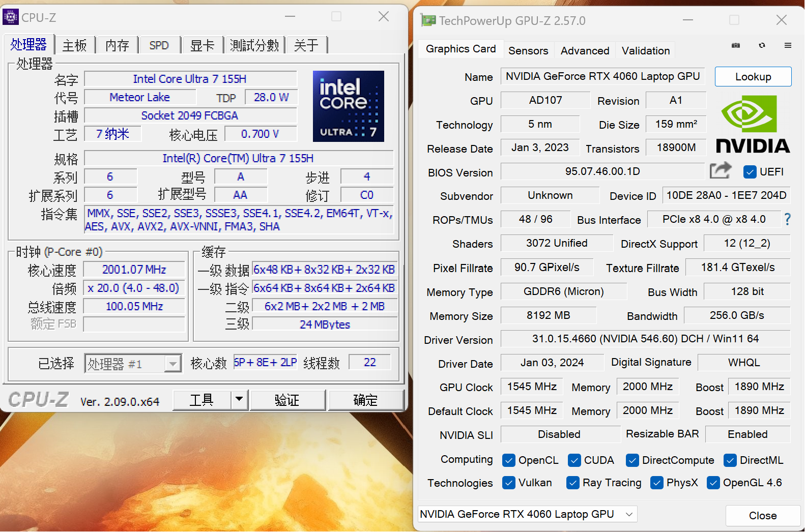Image resolution: width=805 pixels, height=532 pixels.
Task: Click the Socket 2049 FCBGA field
Action: [190, 115]
